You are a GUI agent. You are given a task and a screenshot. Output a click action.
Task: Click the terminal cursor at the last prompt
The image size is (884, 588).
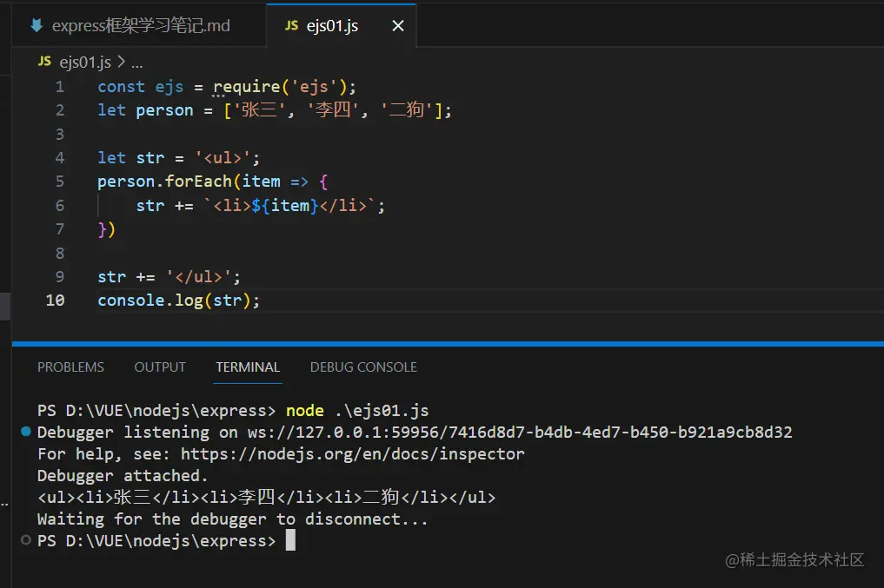(x=290, y=541)
